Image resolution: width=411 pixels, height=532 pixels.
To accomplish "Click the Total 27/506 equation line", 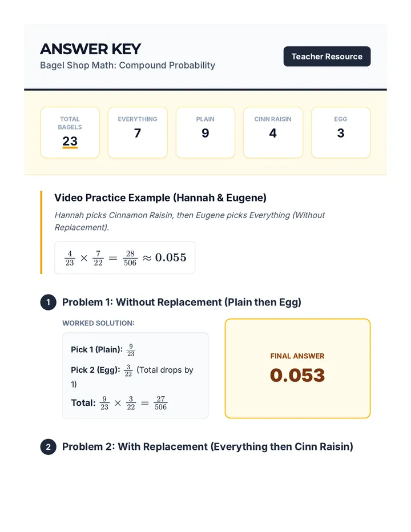I will point(119,403).
